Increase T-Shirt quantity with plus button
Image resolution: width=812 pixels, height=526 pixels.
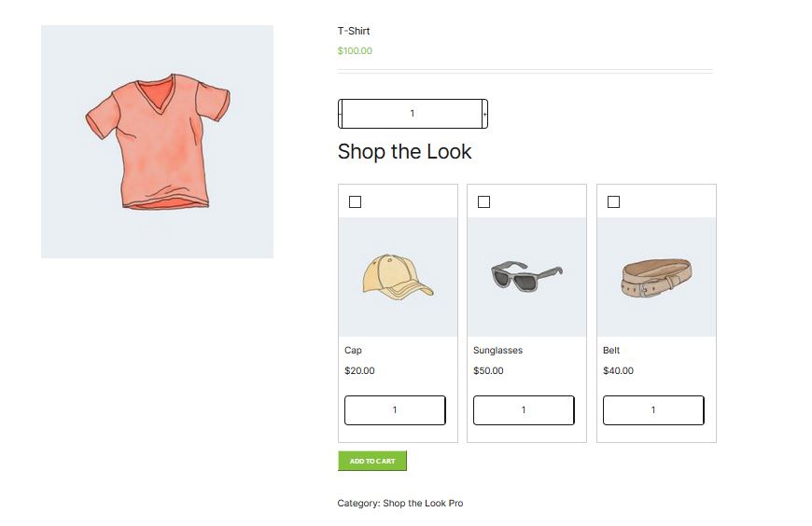tap(484, 114)
